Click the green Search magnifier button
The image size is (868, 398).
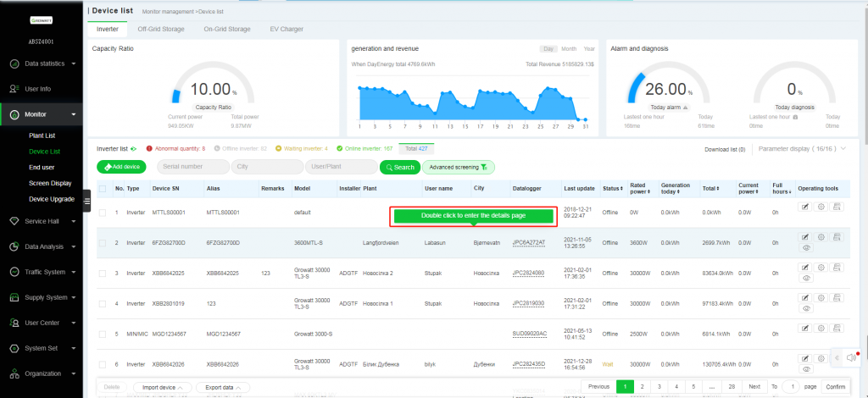400,167
